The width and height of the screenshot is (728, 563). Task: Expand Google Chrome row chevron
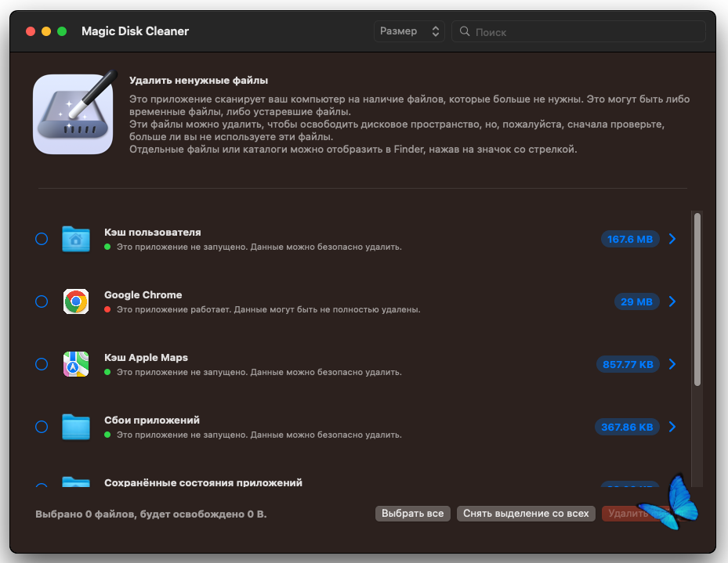pos(672,301)
